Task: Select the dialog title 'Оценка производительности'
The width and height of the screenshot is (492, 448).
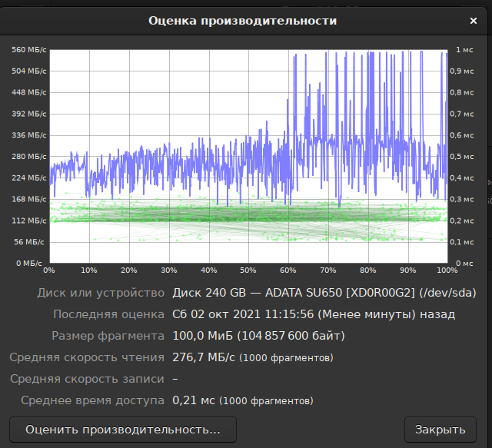Action: click(243, 21)
